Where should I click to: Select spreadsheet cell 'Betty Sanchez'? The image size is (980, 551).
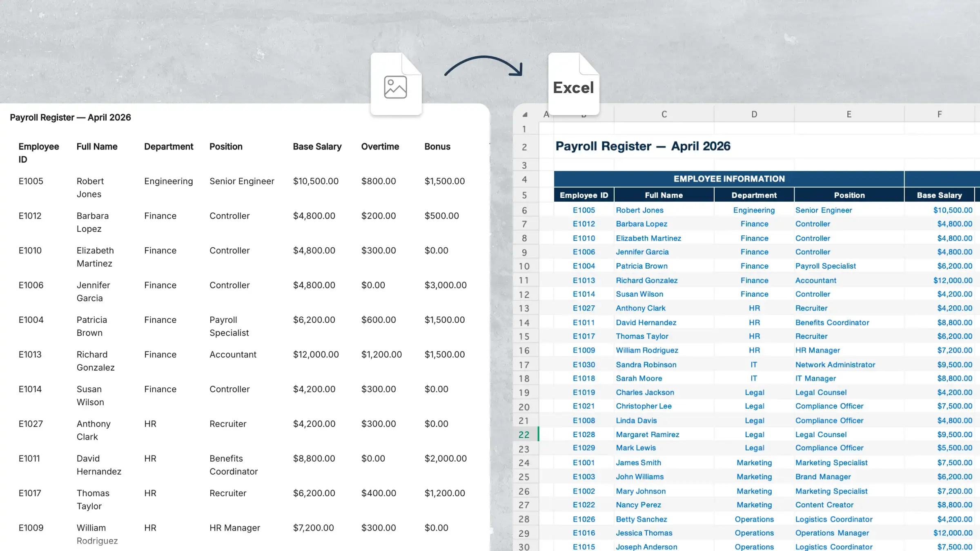(x=664, y=519)
